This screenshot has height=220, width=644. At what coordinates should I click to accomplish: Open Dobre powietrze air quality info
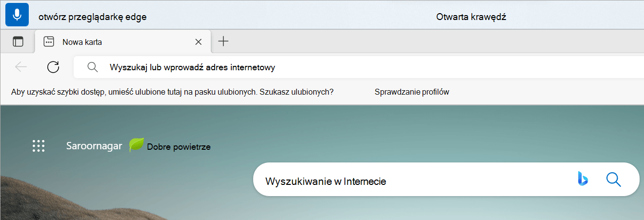click(179, 146)
